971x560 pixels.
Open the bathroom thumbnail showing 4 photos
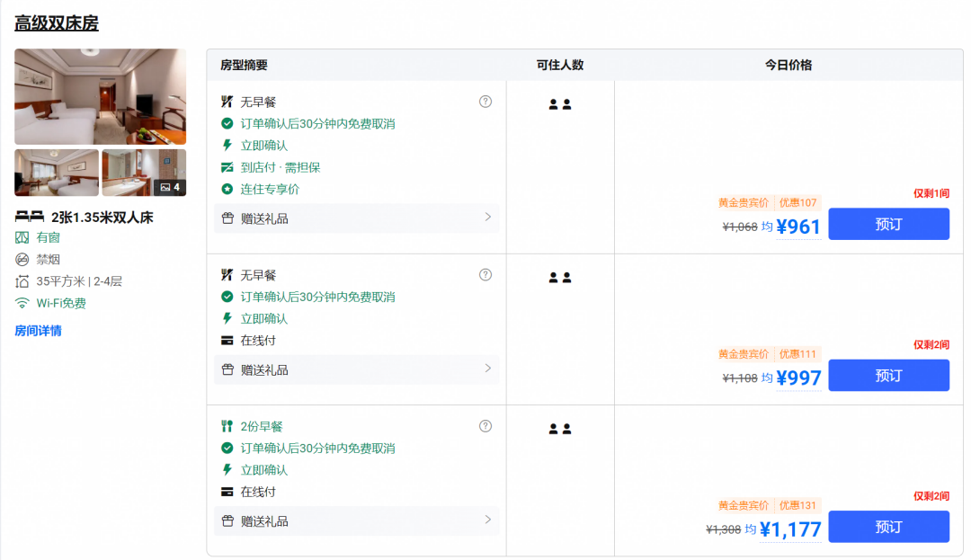pyautogui.click(x=144, y=173)
